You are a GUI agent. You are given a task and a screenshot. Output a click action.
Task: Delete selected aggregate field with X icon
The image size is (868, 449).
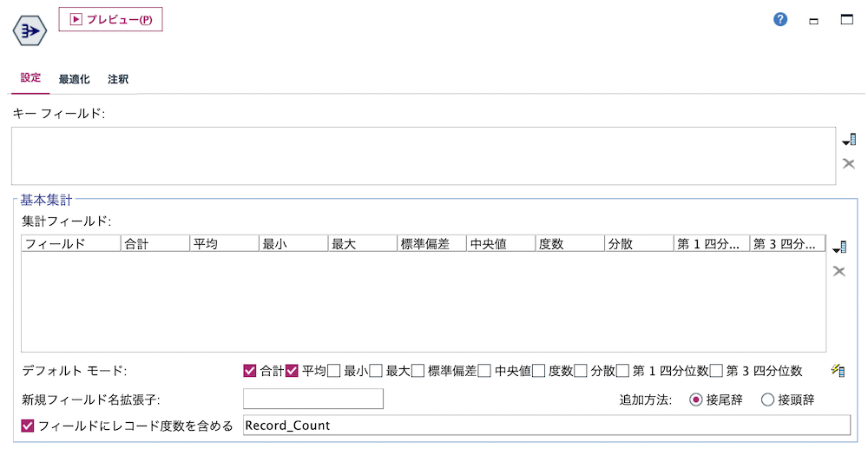[839, 271]
